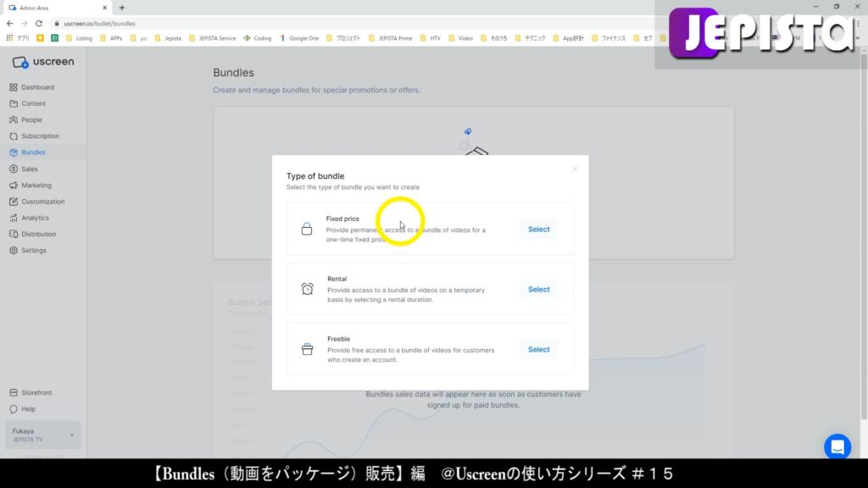Viewport: 868px width, 488px height.
Task: Click the Storefront icon in sidebar
Action: click(x=14, y=393)
